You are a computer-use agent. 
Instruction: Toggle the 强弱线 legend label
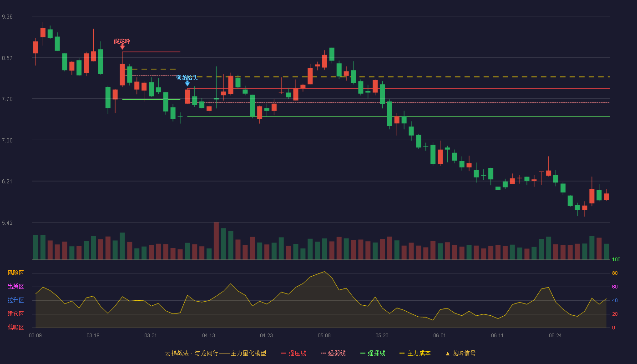[337, 353]
